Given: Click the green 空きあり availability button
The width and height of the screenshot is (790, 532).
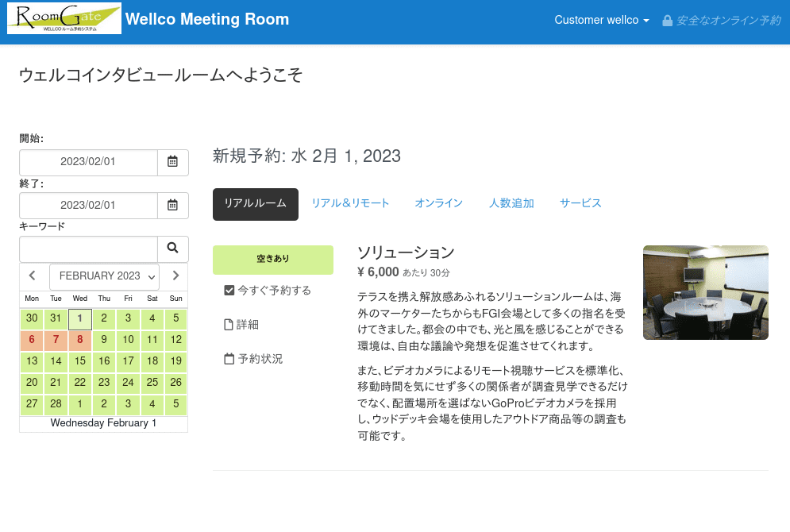Looking at the screenshot, I should (x=272, y=259).
